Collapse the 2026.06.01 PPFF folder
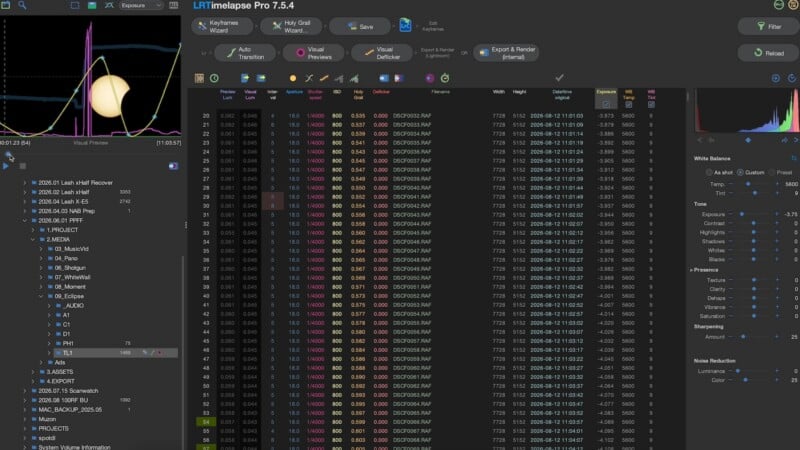This screenshot has height=450, width=800. point(24,220)
